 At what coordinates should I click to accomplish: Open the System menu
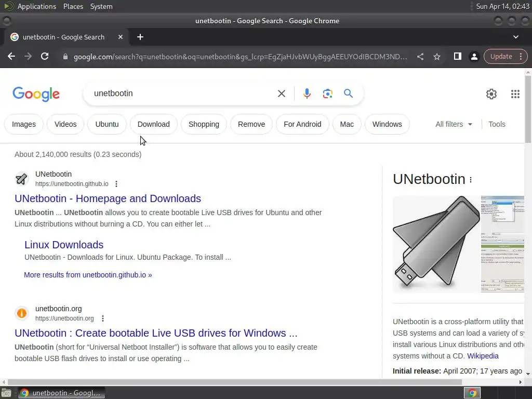click(101, 6)
